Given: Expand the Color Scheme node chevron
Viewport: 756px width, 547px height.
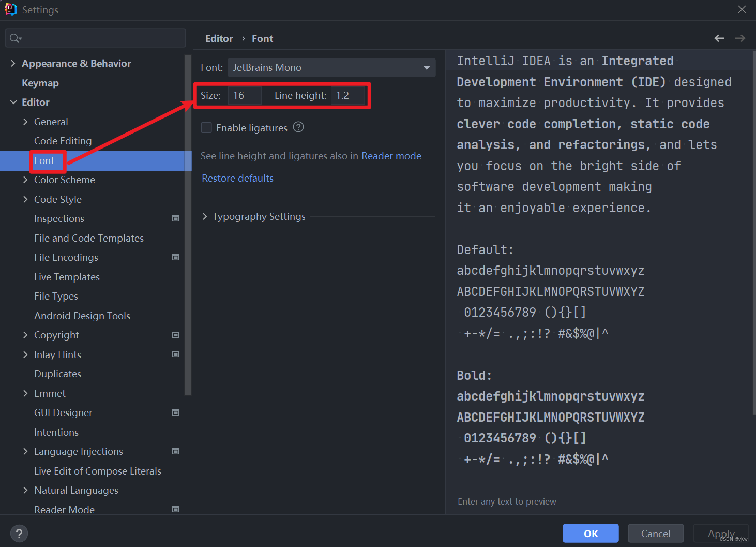Looking at the screenshot, I should (x=25, y=180).
